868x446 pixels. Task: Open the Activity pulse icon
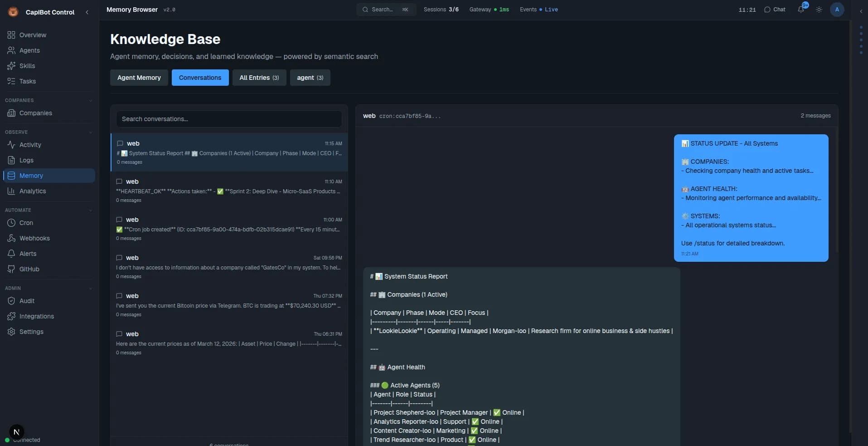click(x=11, y=145)
